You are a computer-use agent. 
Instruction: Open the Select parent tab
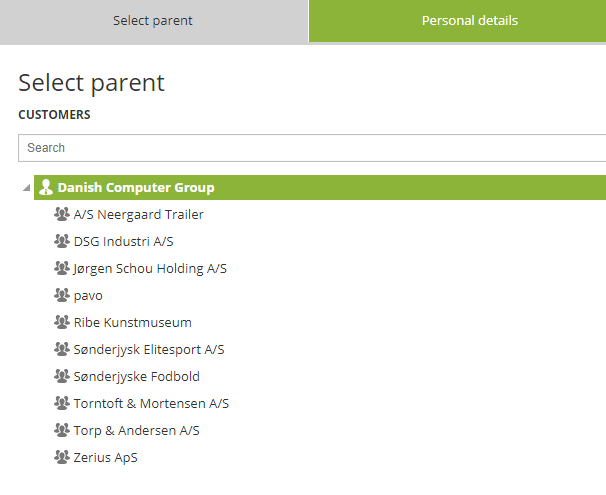tap(154, 21)
